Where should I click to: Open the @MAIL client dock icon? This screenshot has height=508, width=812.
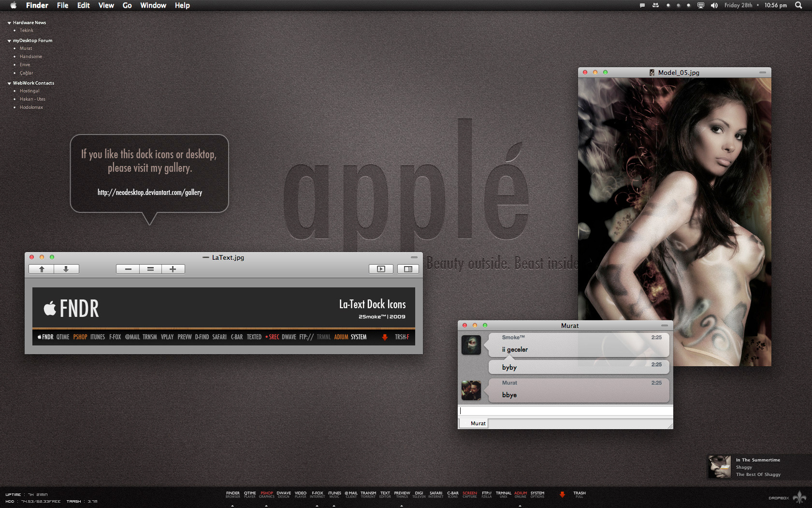pyautogui.click(x=351, y=494)
